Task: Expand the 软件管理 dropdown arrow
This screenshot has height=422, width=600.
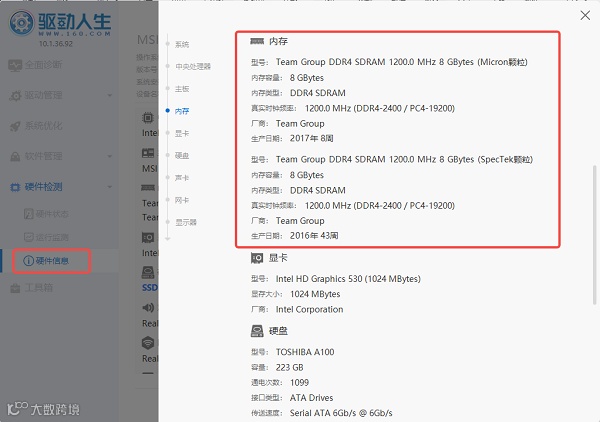Action: pyautogui.click(x=110, y=156)
